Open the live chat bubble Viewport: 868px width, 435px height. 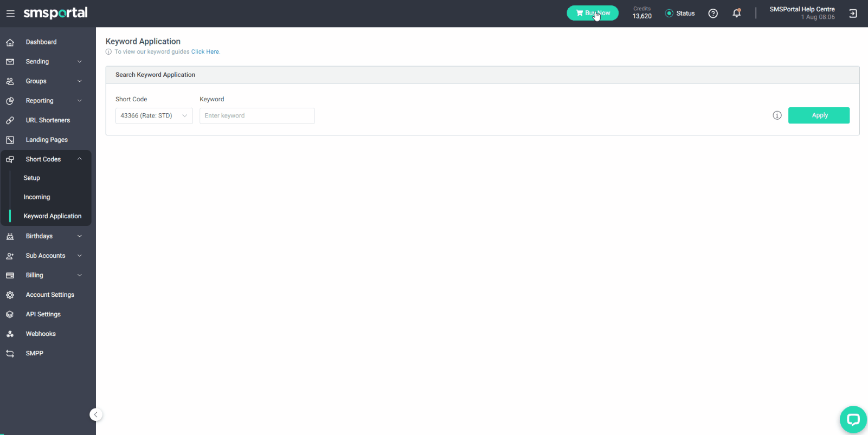[853, 420]
